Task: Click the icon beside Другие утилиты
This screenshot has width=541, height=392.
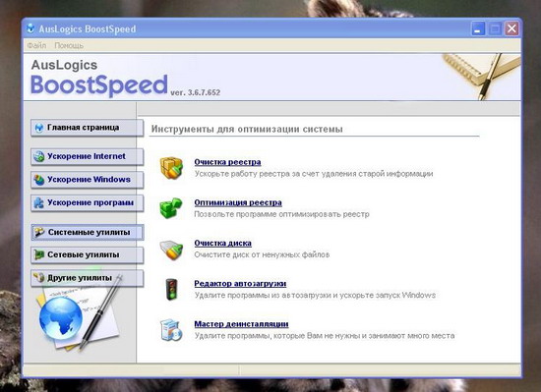Action: tap(39, 277)
